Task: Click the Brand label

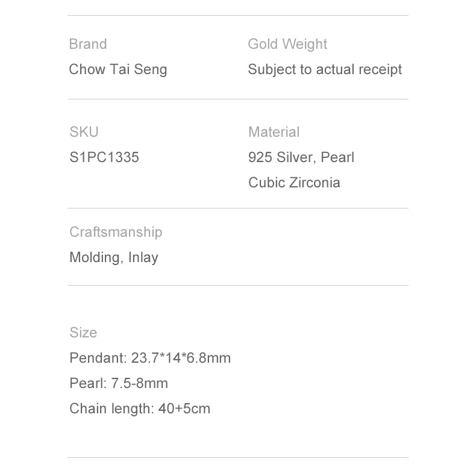Action: (88, 44)
